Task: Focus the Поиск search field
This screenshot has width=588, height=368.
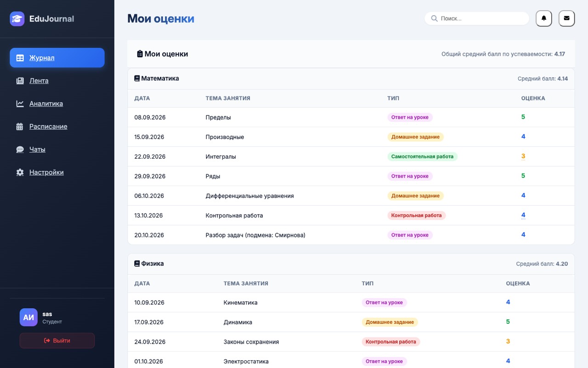Action: coord(477,18)
